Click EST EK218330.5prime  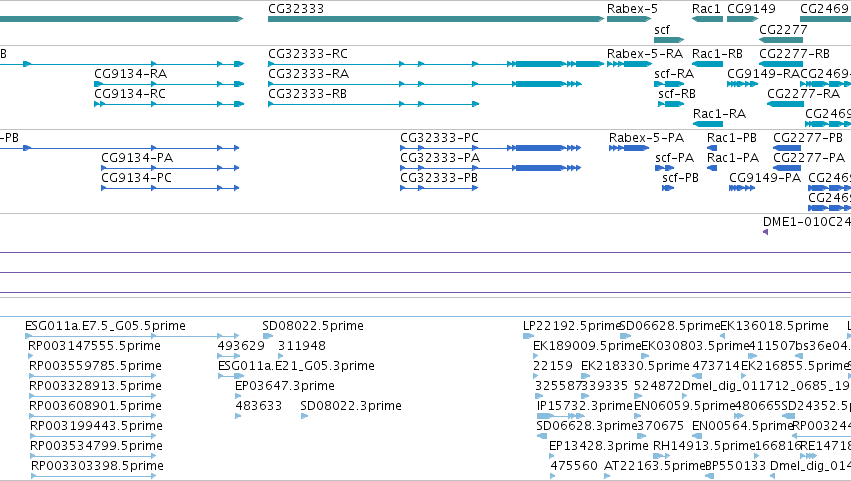(635, 366)
